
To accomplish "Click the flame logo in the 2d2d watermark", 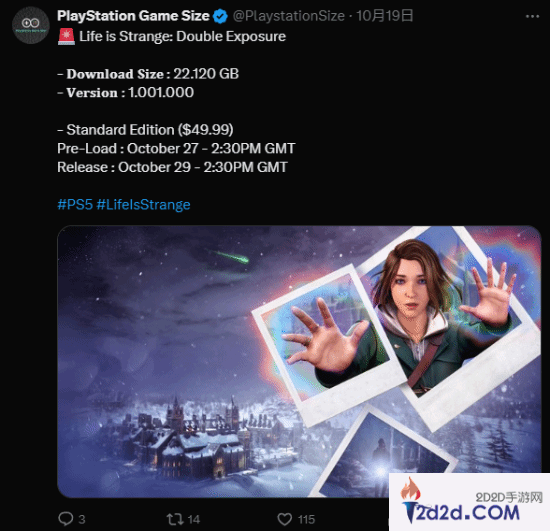I will click(x=411, y=489).
